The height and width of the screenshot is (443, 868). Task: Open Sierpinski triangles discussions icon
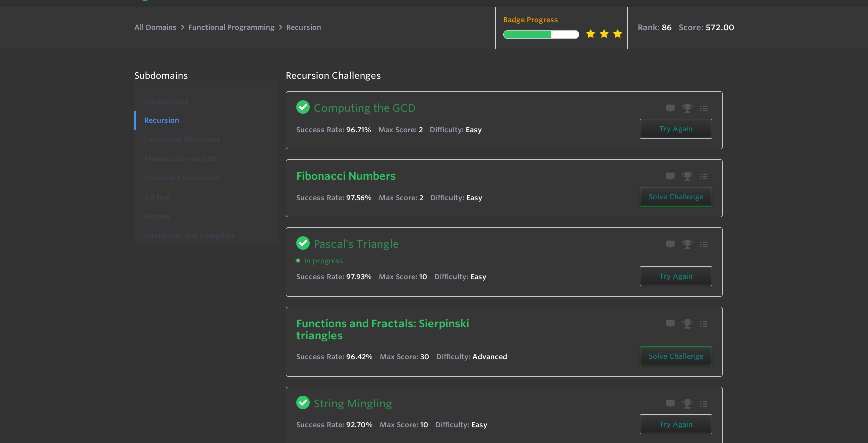[x=670, y=324]
